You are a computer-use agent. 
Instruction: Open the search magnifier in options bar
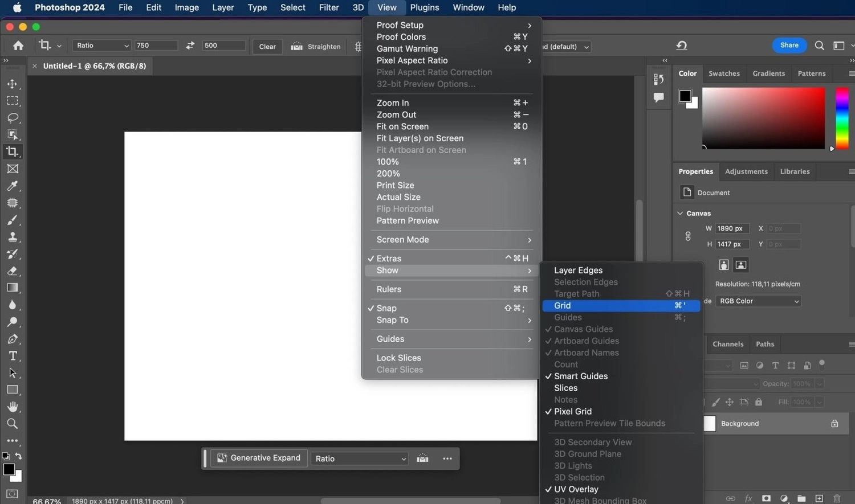click(x=819, y=46)
